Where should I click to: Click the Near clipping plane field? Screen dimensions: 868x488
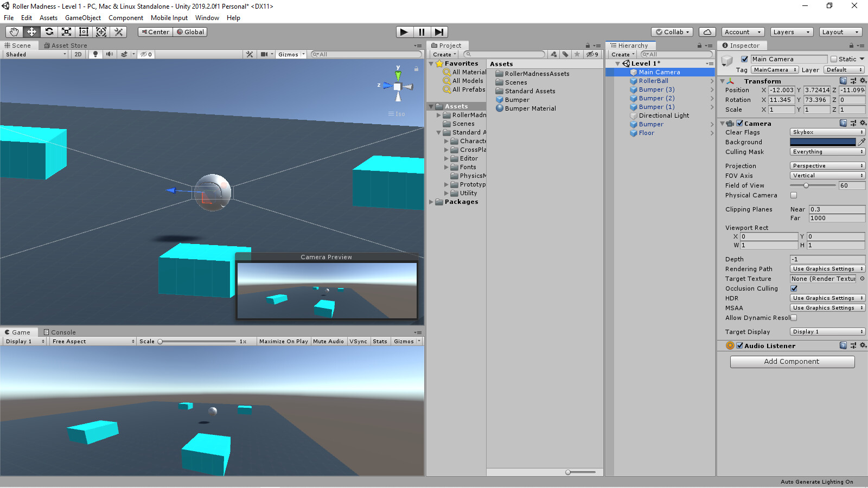tap(837, 209)
